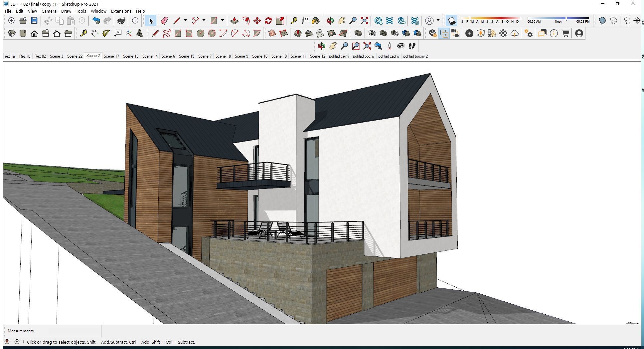The image size is (644, 349).
Task: Activate the Protractor tool
Action: (106, 33)
